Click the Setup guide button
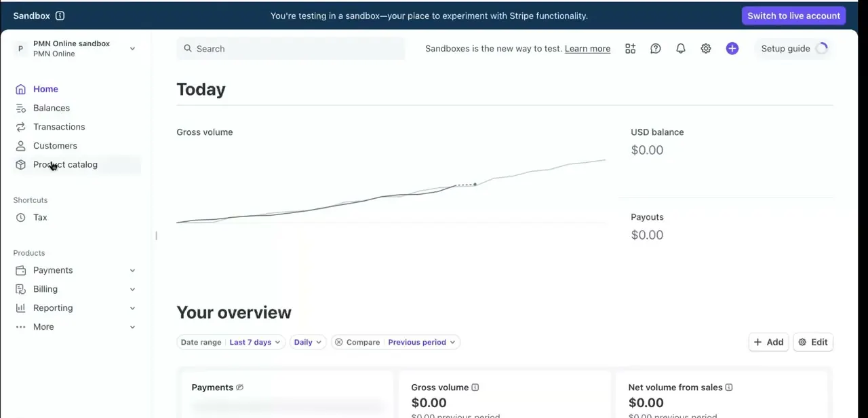Screen dimensions: 868x418 tap(793, 48)
